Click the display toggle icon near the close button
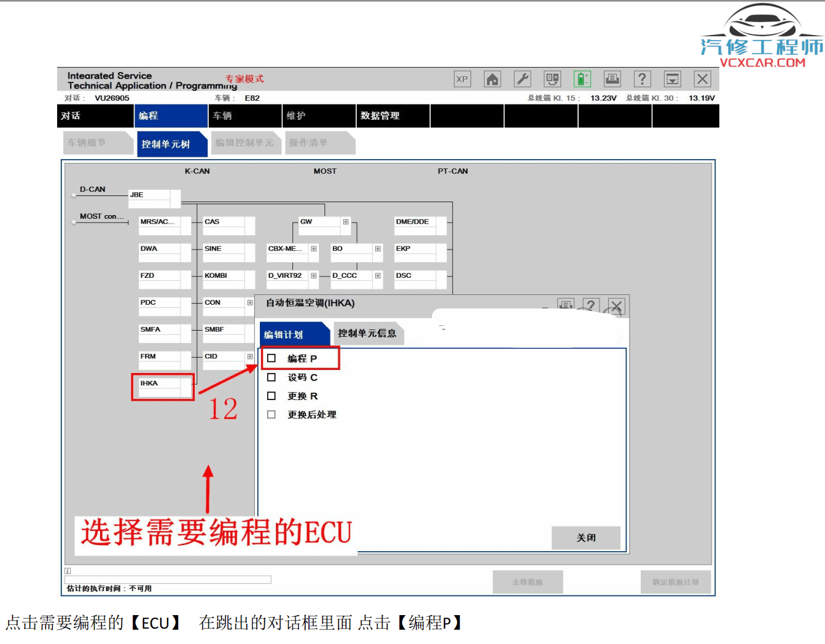Viewport: 825px width, 644px height. [672, 79]
